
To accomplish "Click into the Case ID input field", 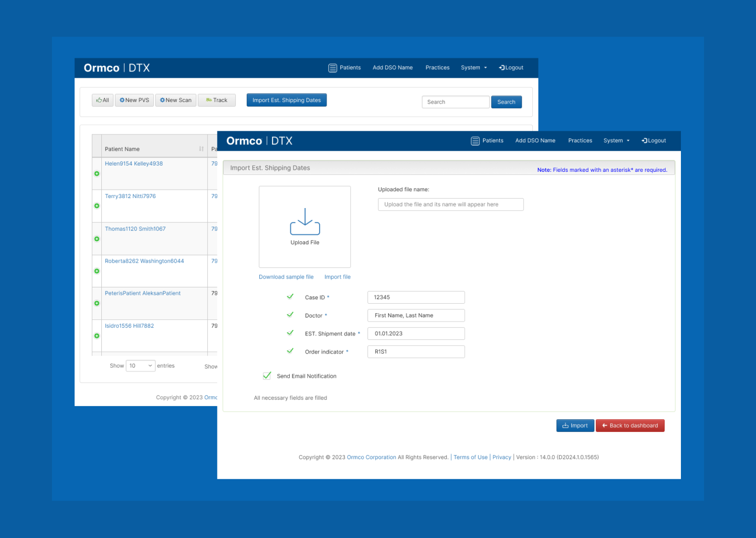I will 416,297.
